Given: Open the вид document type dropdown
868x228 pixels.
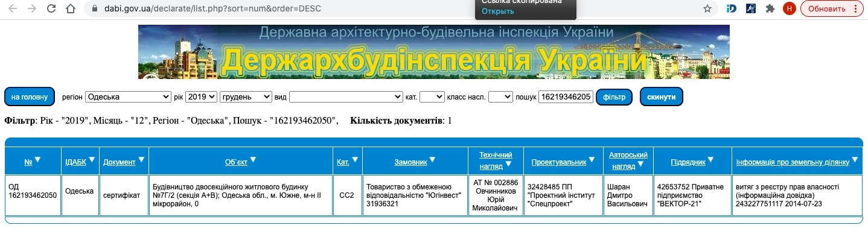Looking at the screenshot, I should click(346, 97).
